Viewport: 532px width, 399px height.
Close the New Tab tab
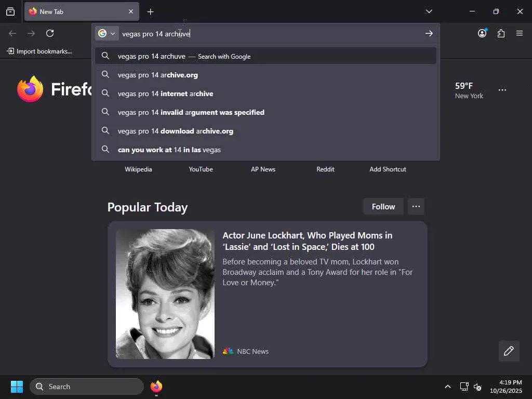click(x=131, y=11)
